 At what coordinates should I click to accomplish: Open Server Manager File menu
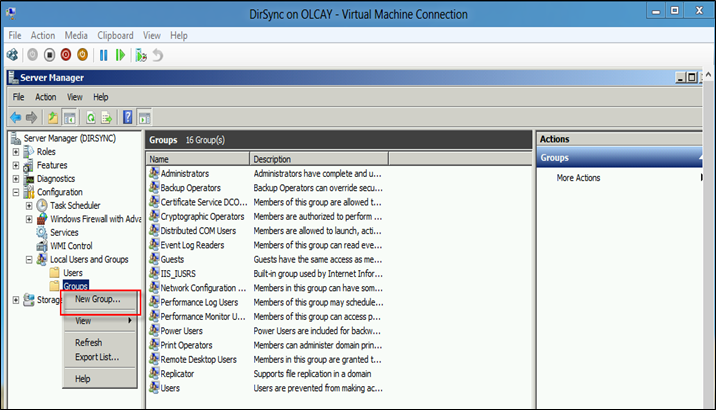[18, 97]
